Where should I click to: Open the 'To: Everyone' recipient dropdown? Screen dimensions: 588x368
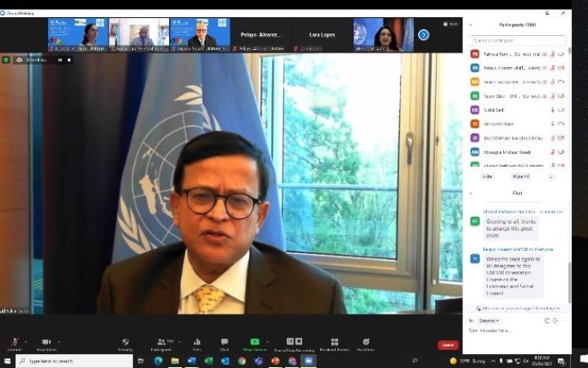(488, 321)
